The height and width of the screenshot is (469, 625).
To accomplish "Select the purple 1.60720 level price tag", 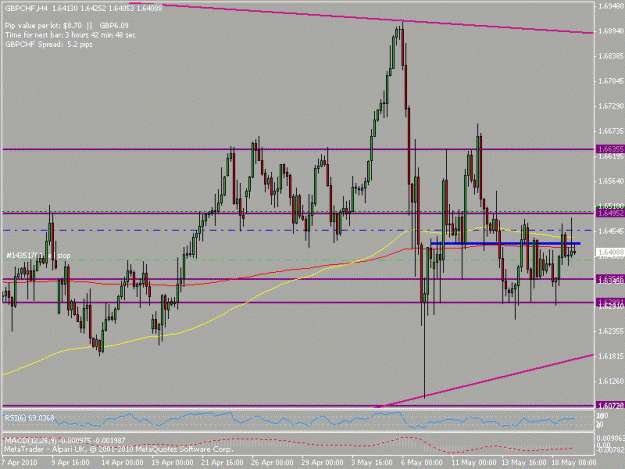I will [610, 405].
